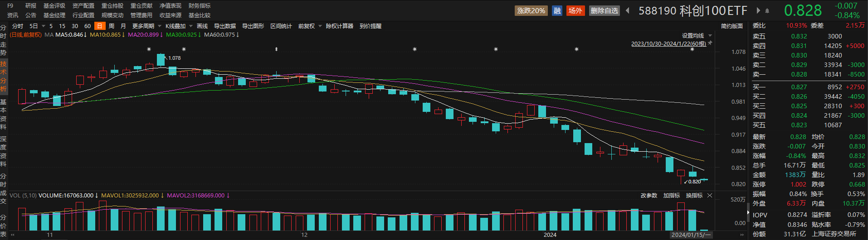Click the 融 margin trading badge
Viewport: 868px width, 240px height.
557,10
